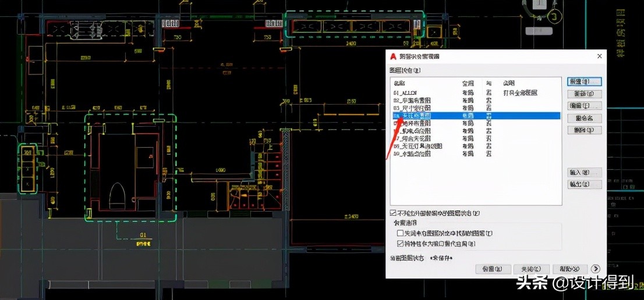Click the description text in the 01_ALLON row
The image size is (644, 300).
point(520,93)
